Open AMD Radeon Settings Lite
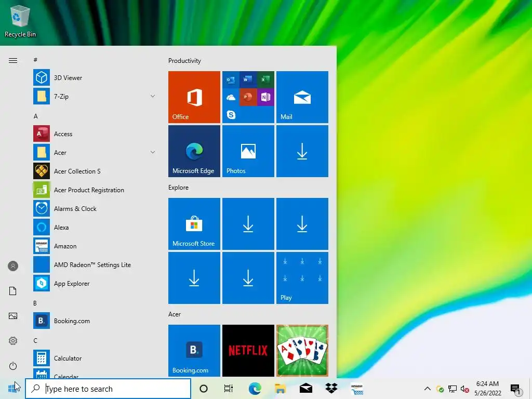The width and height of the screenshot is (532, 399). [x=95, y=264]
